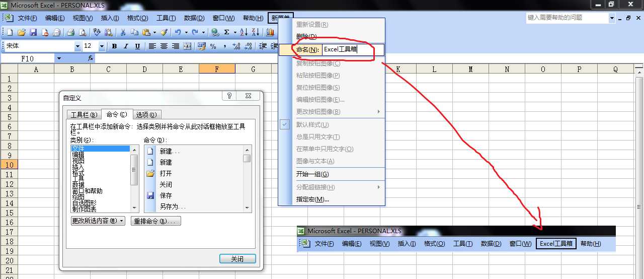The height and width of the screenshot is (279, 644).
Task: Select 自选图形 in the 类别 list
Action: point(85,203)
